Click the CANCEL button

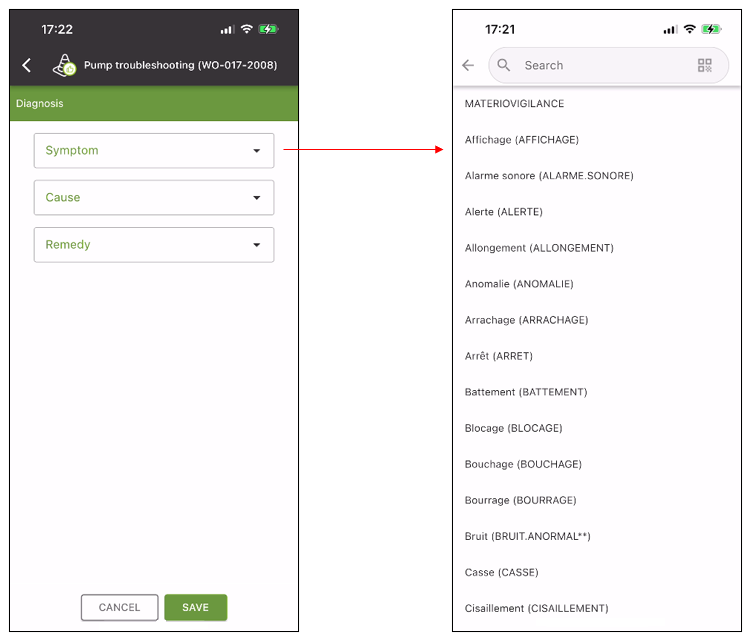(x=119, y=607)
